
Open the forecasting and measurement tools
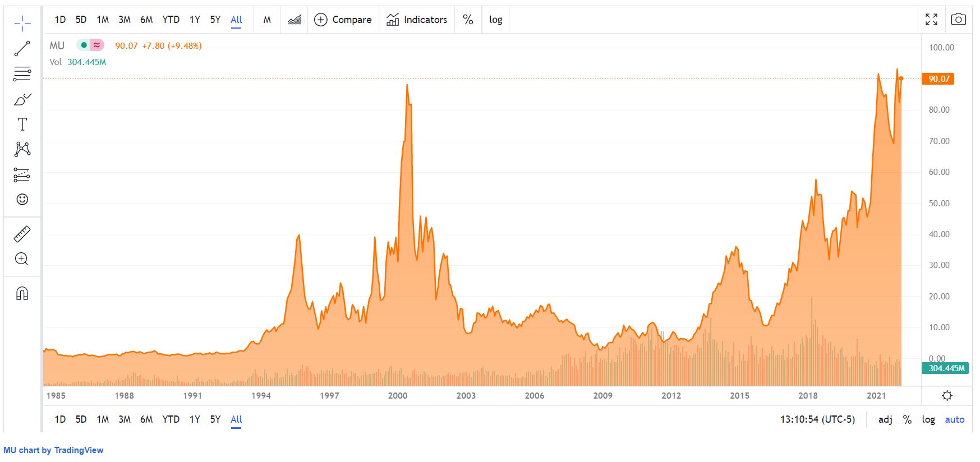[22, 175]
